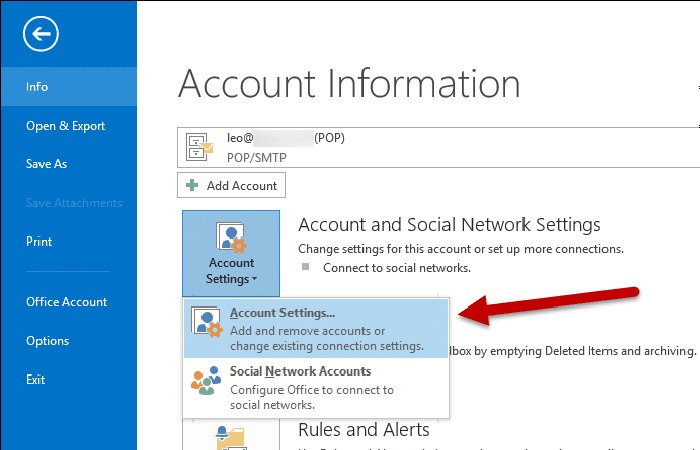Open the Open & Export tab
Image resolution: width=700 pixels, height=450 pixels.
pos(68,126)
